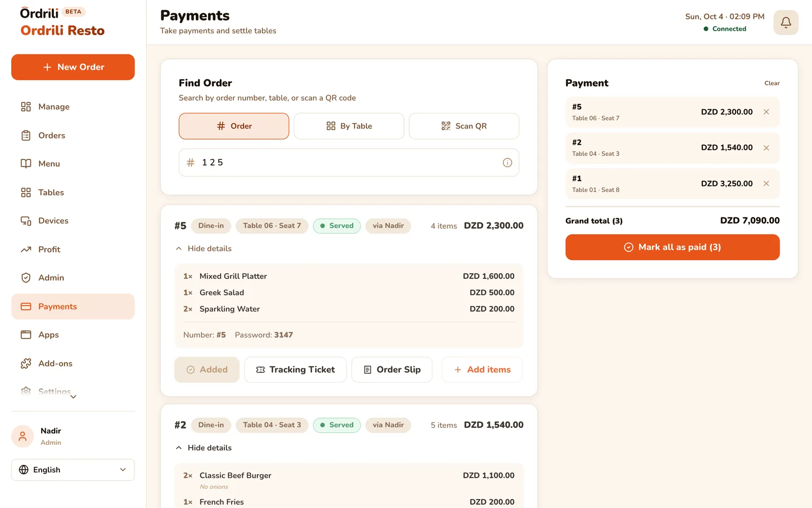Click the Ordrili Resto logo text
Viewport: 812px width, 508px height.
[62, 30]
